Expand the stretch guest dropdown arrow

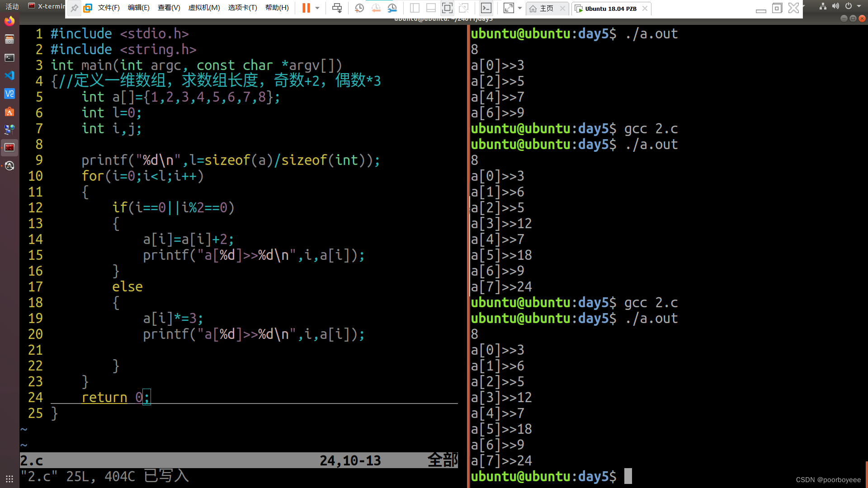pyautogui.click(x=519, y=8)
